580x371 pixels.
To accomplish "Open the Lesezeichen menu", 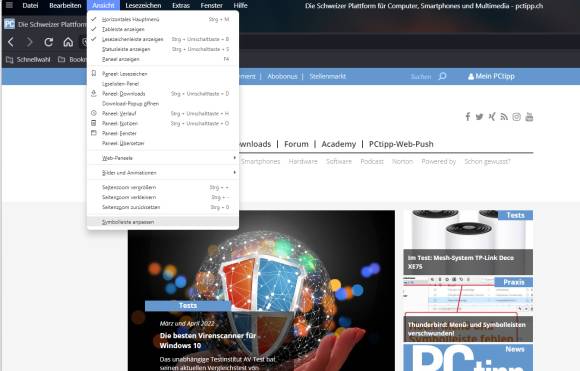I will (x=143, y=6).
